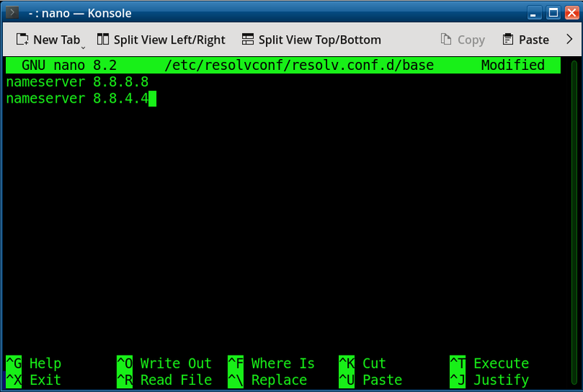Maximize the Konsole window
The image size is (583, 392).
click(x=553, y=13)
